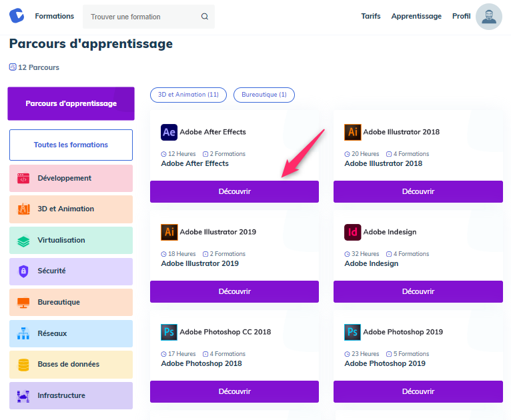Image resolution: width=511 pixels, height=420 pixels.
Task: Open the Profil menu item
Action: [x=461, y=16]
